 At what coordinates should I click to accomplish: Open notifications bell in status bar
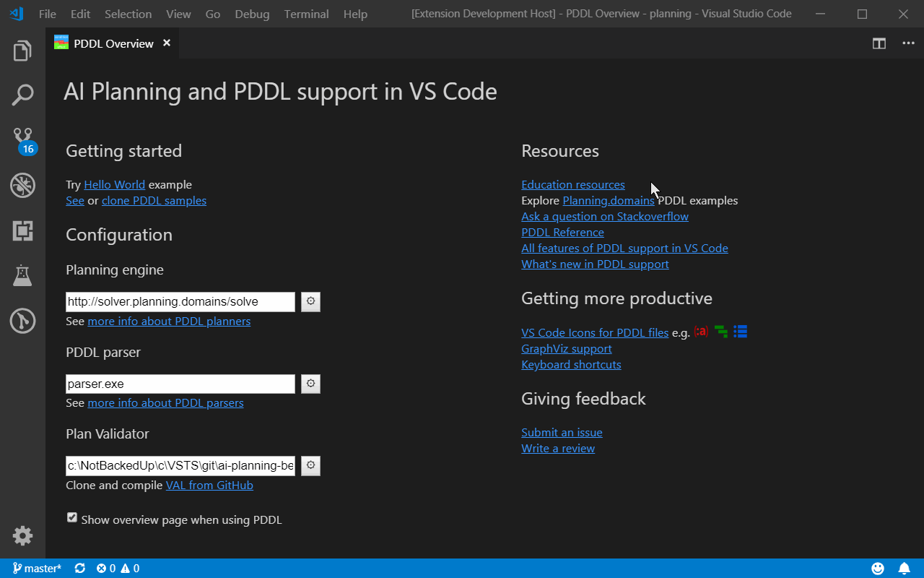[904, 569]
